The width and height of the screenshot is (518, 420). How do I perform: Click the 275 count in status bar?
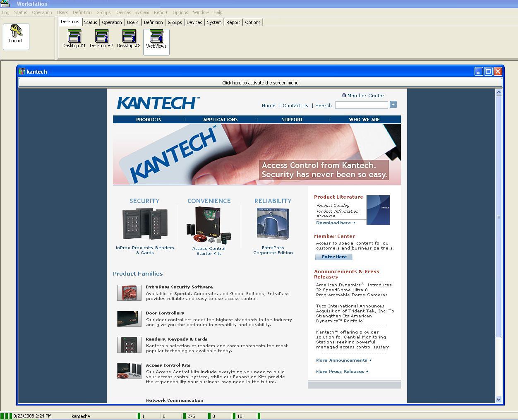pyautogui.click(x=191, y=416)
